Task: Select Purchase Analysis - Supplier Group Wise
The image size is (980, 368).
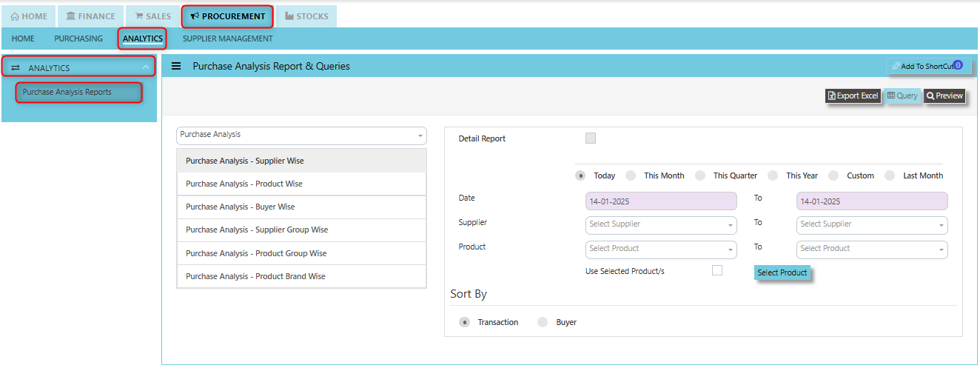Action: (302, 230)
